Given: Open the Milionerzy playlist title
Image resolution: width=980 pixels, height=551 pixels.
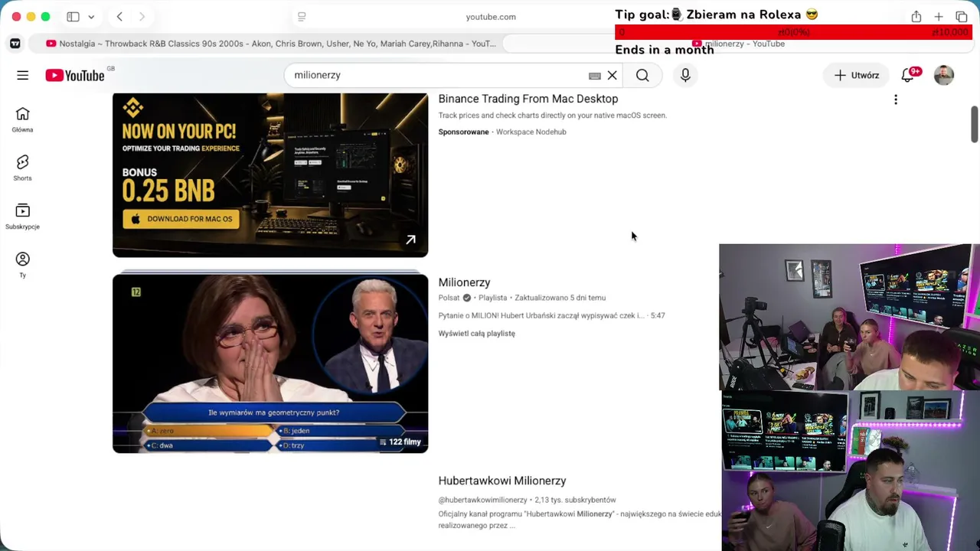Looking at the screenshot, I should point(464,282).
